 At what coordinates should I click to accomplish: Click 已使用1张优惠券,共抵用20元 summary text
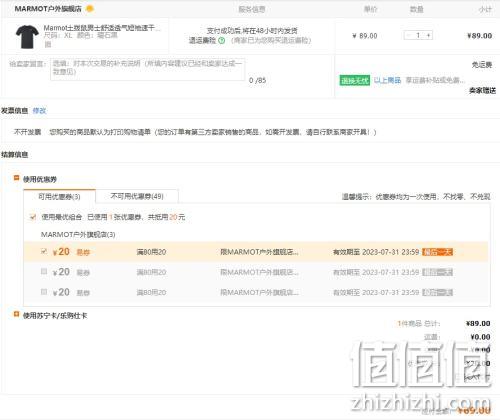pos(136,217)
